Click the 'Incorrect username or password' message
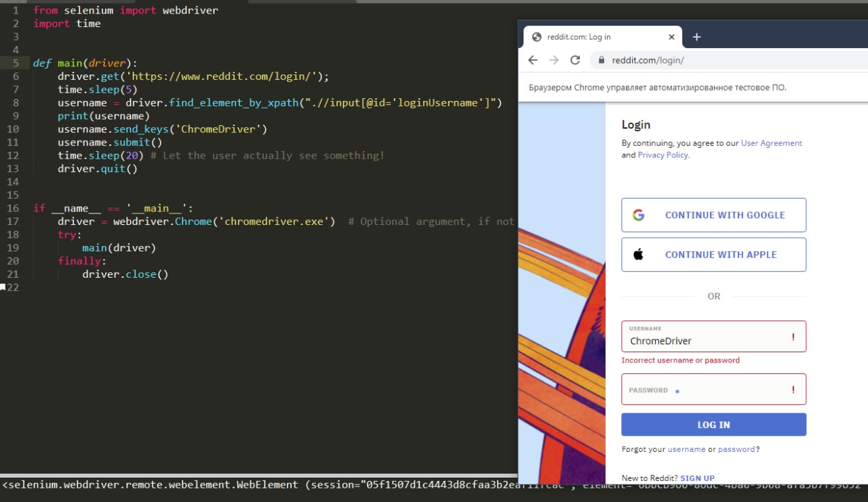This screenshot has width=868, height=502. pos(680,360)
